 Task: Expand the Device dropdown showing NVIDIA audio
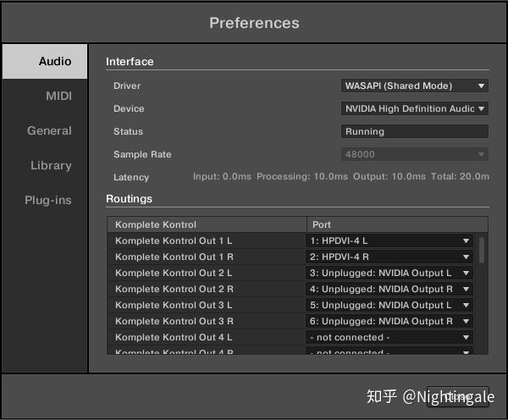pyautogui.click(x=415, y=108)
